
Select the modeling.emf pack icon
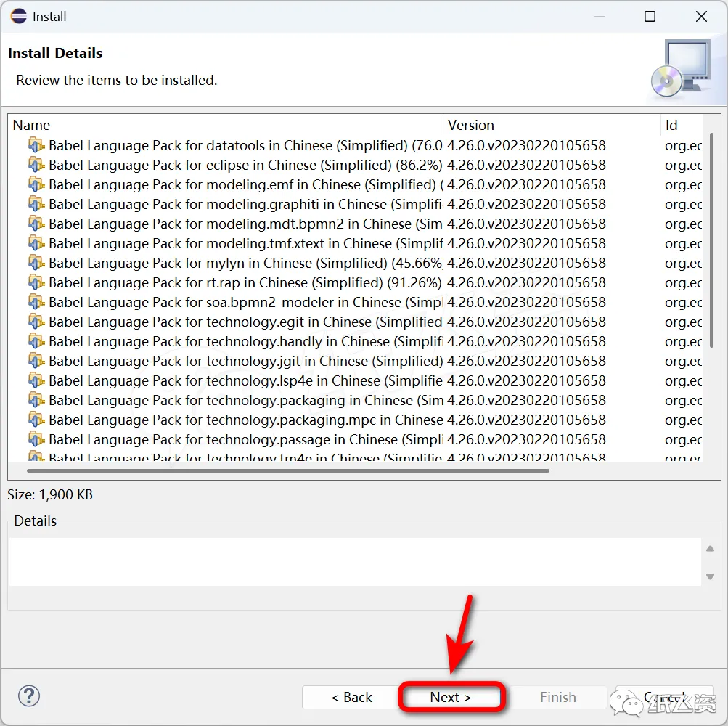point(36,184)
